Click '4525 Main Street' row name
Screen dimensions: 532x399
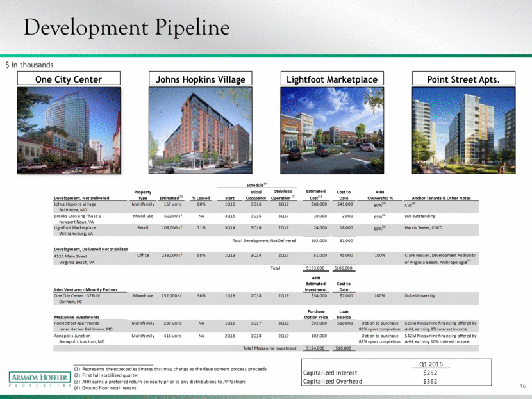point(71,256)
